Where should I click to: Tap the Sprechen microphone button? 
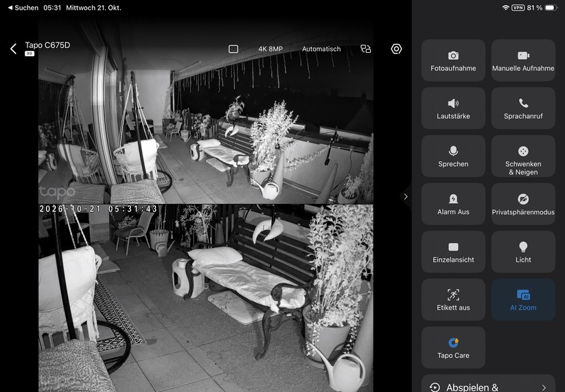click(x=453, y=156)
